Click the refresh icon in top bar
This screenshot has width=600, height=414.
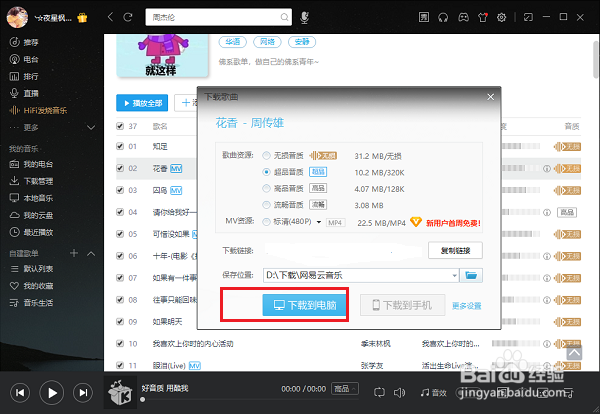click(128, 17)
